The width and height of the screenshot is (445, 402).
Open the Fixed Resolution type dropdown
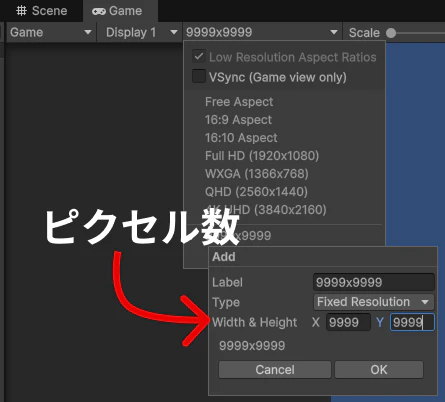click(374, 302)
